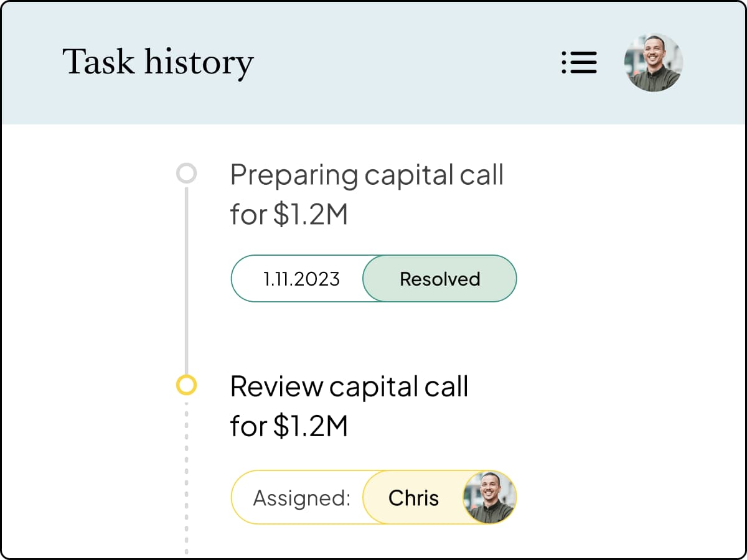Select the gray circle marker for Preparing task
This screenshot has width=747, height=560.
point(186,173)
